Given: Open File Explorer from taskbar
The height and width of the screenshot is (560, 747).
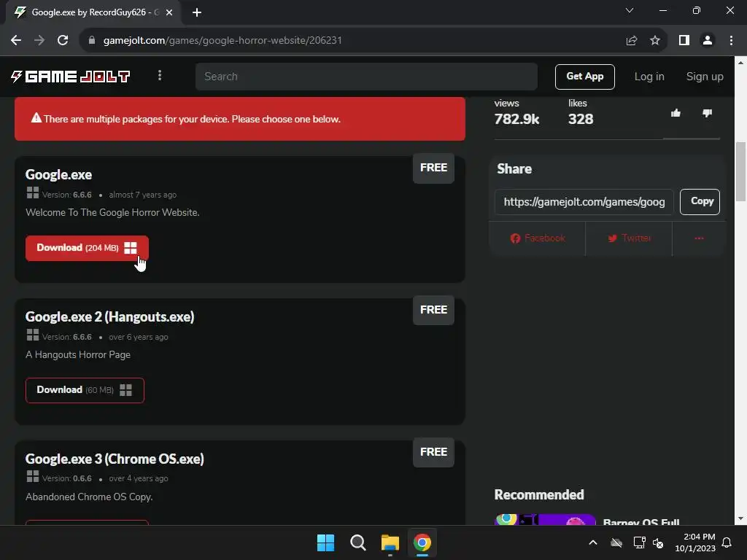Looking at the screenshot, I should [390, 542].
